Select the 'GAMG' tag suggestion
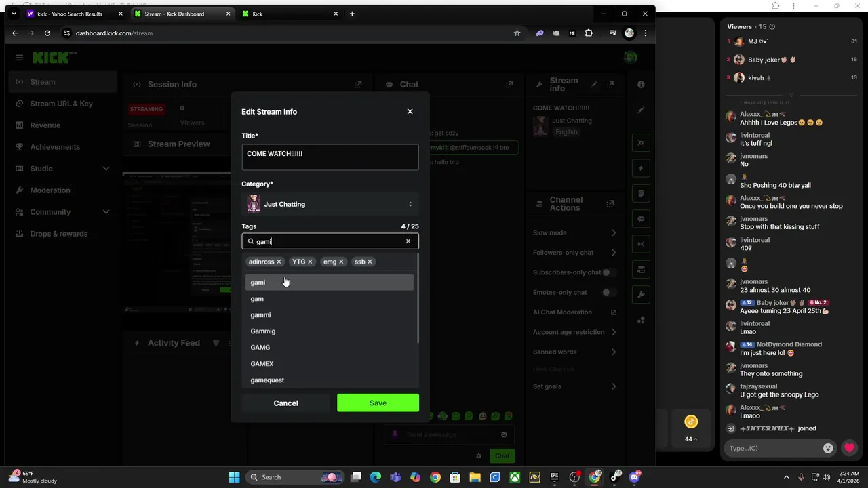 pyautogui.click(x=329, y=347)
